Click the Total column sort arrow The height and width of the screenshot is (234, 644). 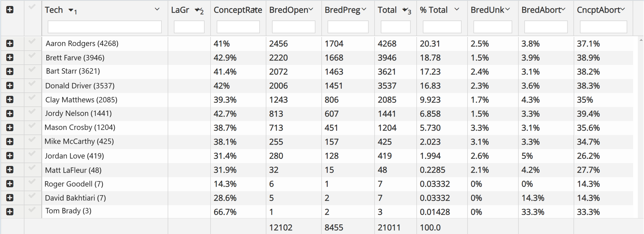405,10
